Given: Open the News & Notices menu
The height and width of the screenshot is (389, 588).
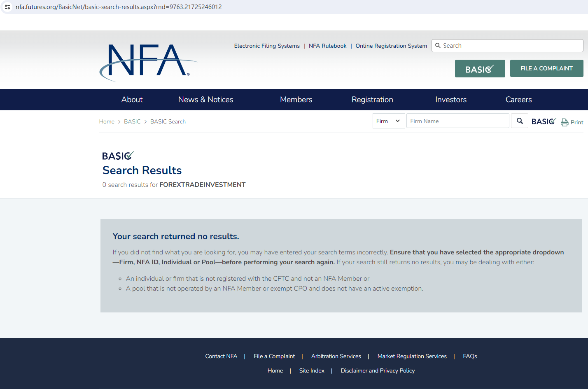Looking at the screenshot, I should click(205, 100).
